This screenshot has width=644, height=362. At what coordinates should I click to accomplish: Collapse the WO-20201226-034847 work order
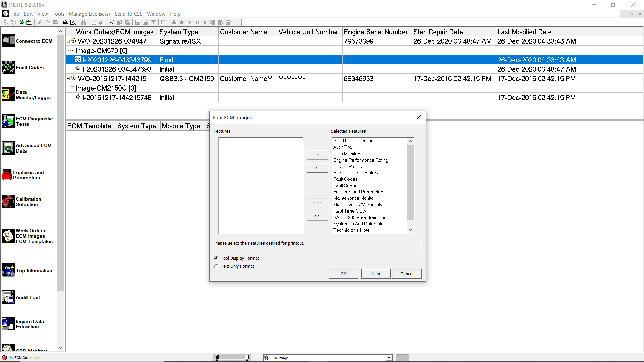pyautogui.click(x=69, y=41)
